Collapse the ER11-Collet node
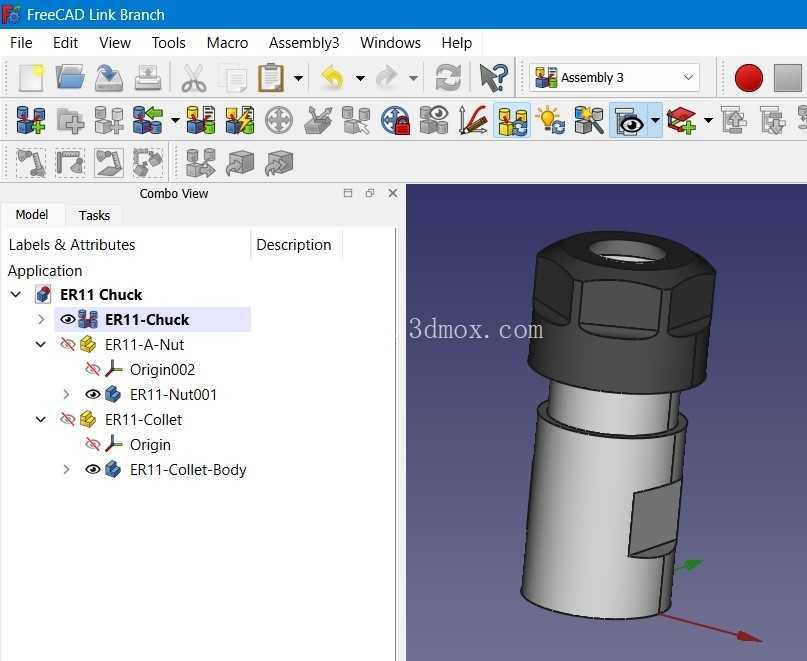The height and width of the screenshot is (661, 807). point(41,420)
